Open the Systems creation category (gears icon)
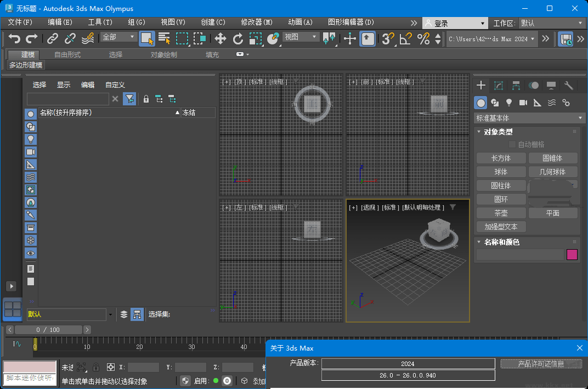 point(566,103)
